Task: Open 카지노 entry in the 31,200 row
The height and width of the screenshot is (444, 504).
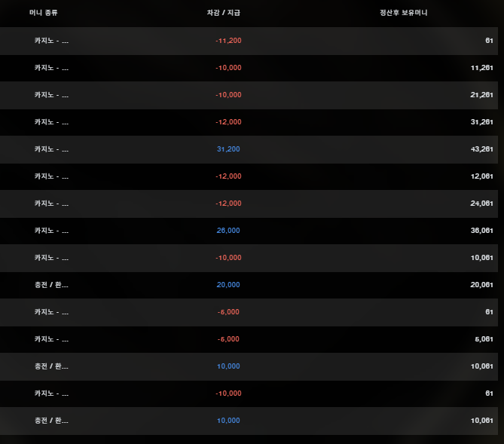Action: (51, 149)
